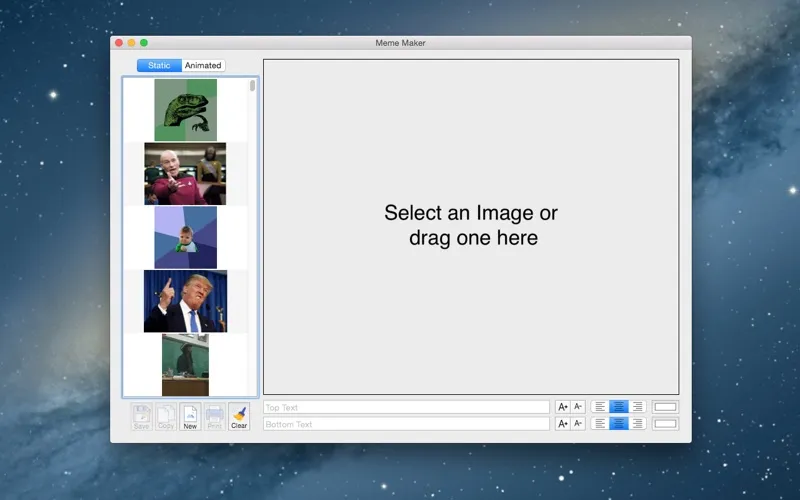Right-align the bottom text
This screenshot has width=800, height=500.
(637, 424)
